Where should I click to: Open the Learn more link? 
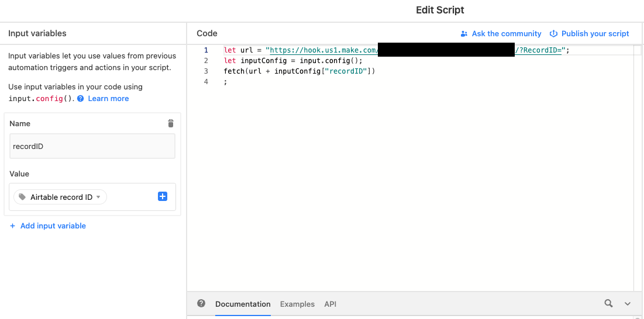[108, 99]
